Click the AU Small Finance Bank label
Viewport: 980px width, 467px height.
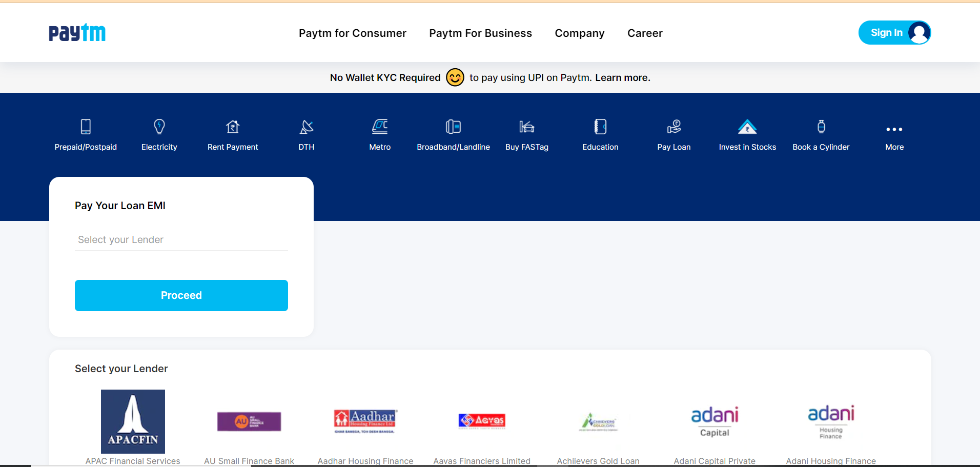click(x=249, y=461)
